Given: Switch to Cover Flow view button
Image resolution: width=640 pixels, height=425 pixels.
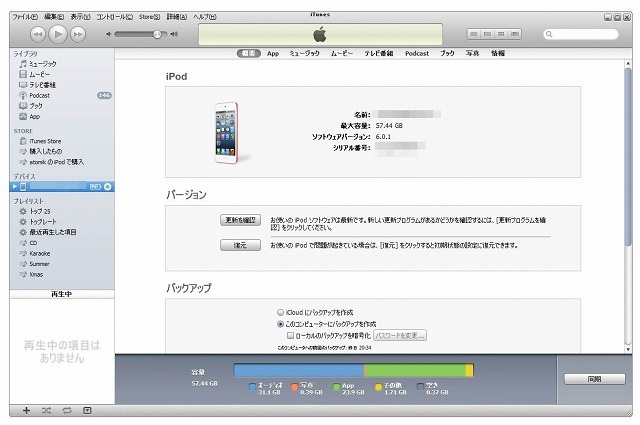Looking at the screenshot, I should pos(515,34).
